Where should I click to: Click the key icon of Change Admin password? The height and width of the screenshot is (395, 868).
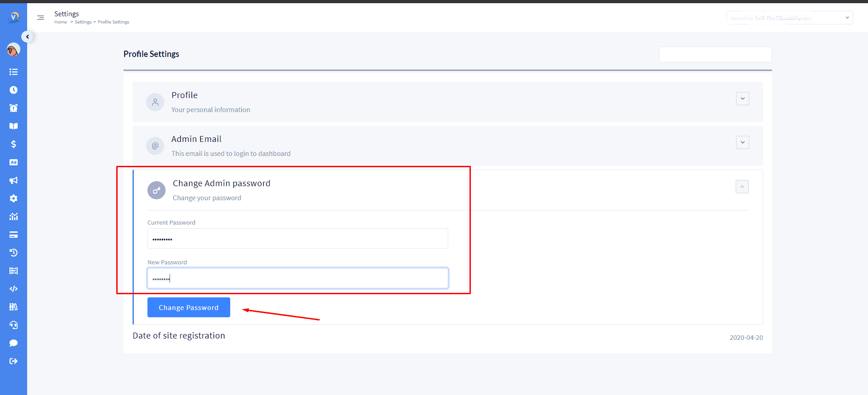(x=157, y=190)
